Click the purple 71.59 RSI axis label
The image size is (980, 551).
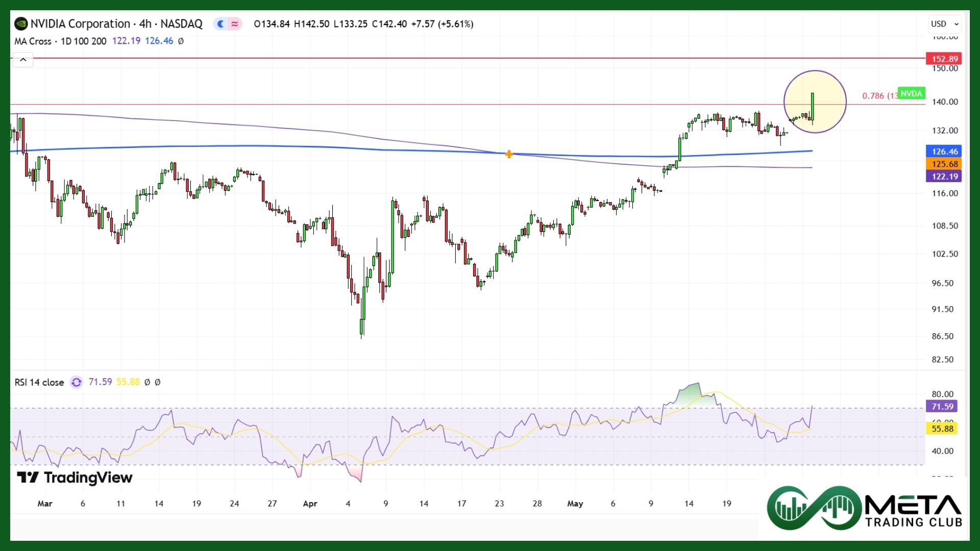point(942,407)
